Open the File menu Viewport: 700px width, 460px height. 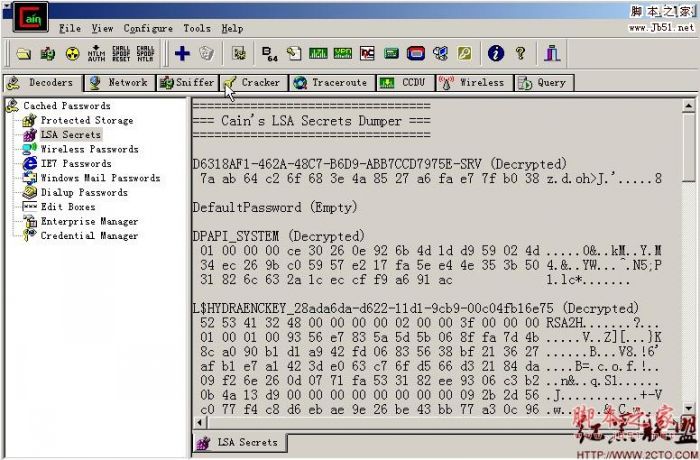pos(69,29)
